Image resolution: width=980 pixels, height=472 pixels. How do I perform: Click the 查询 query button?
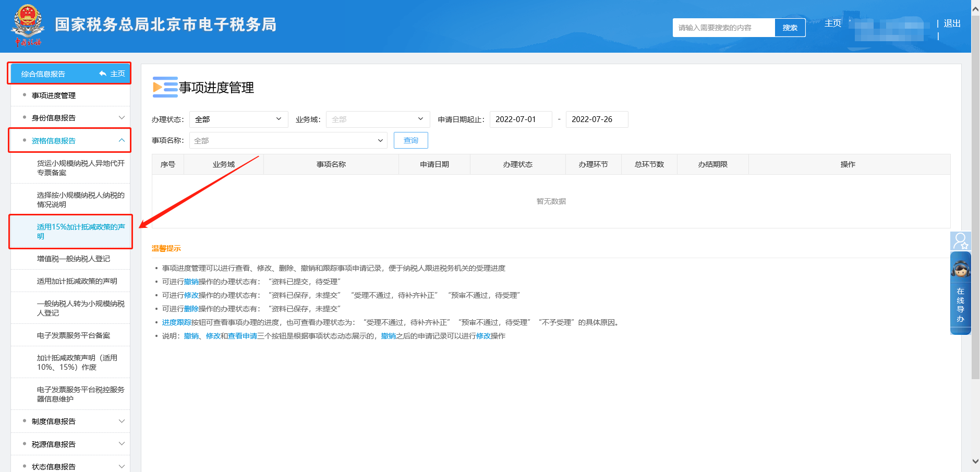click(410, 140)
